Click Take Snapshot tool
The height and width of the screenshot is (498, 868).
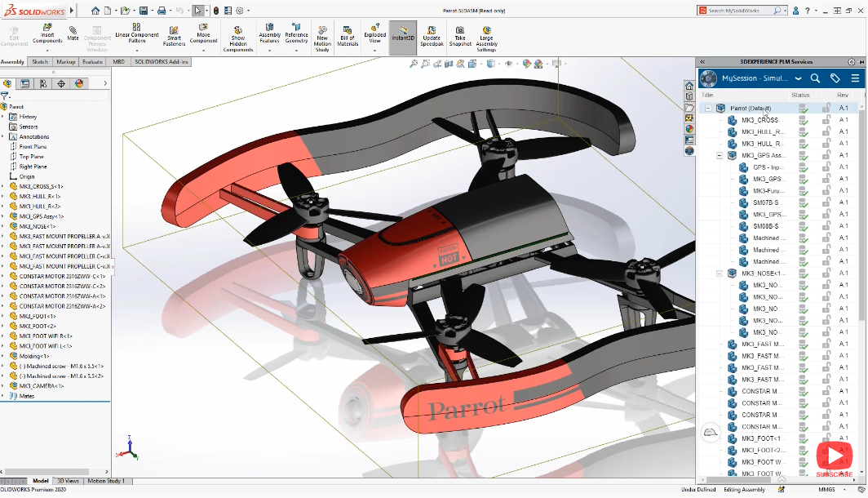pyautogui.click(x=460, y=36)
